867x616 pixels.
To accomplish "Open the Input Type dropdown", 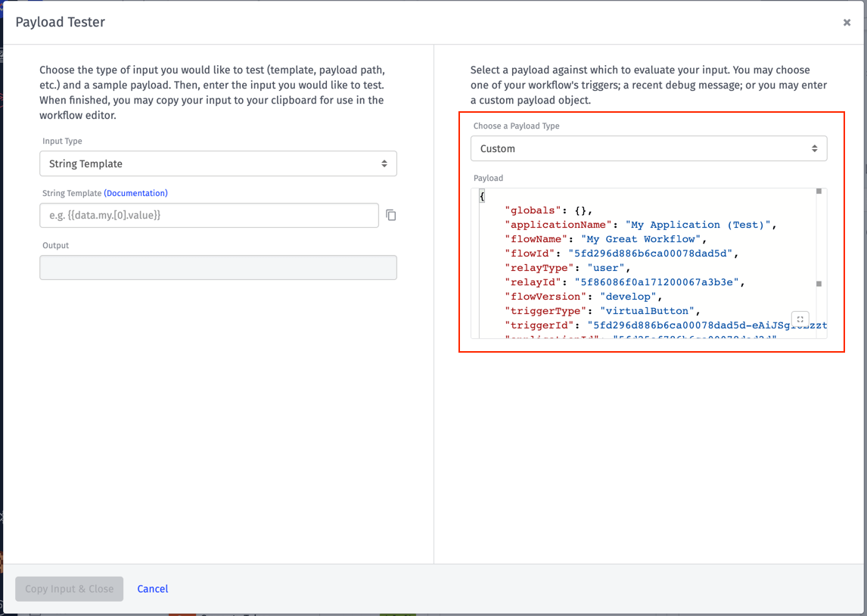I will point(218,163).
